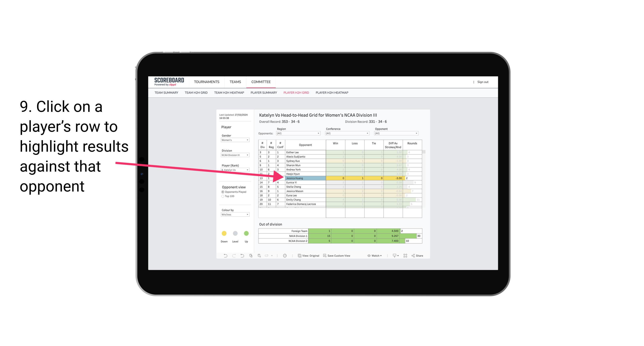Switch to Player H2H Heatmap tab
Viewport: 644px width, 346px height.
coord(333,93)
